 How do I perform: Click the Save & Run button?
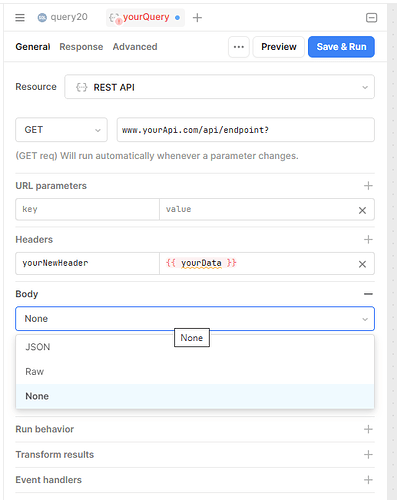(x=341, y=47)
